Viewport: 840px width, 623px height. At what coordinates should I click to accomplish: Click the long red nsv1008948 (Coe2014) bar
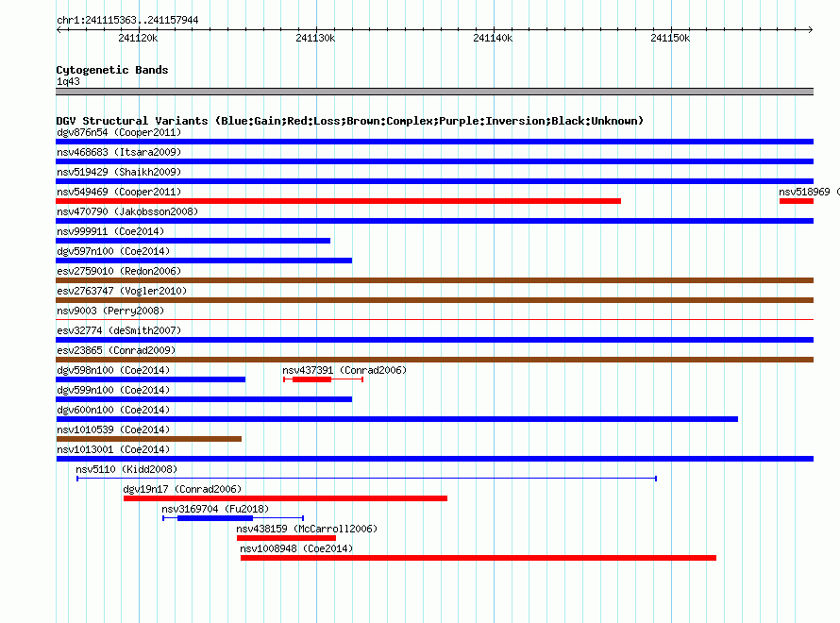point(479,558)
